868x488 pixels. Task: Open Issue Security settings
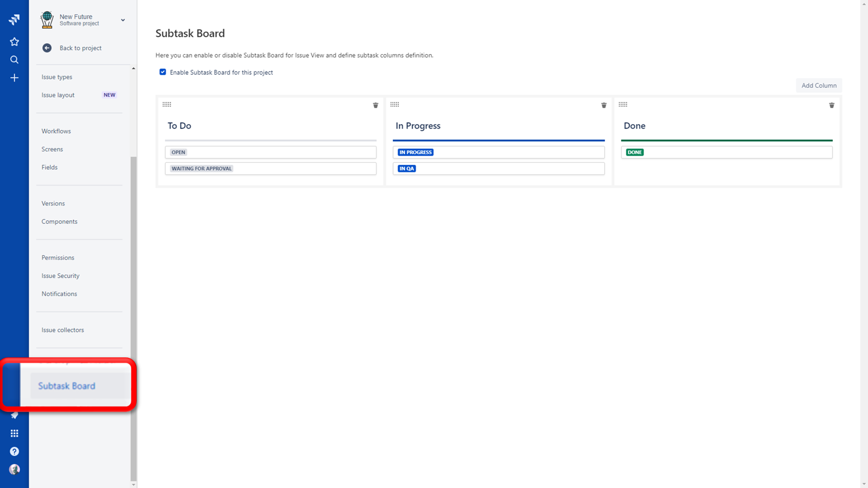point(61,275)
